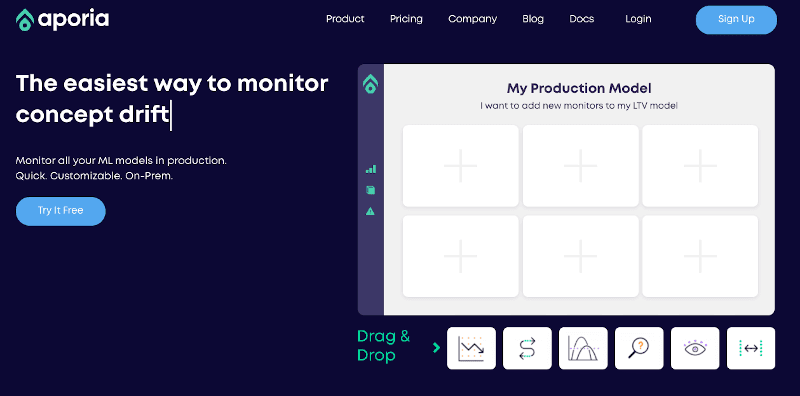This screenshot has height=396, width=800.
Task: Select the downward trend chart monitor icon
Action: [471, 348]
